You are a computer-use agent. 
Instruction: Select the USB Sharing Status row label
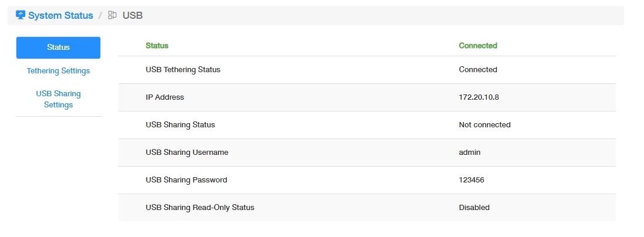point(180,125)
